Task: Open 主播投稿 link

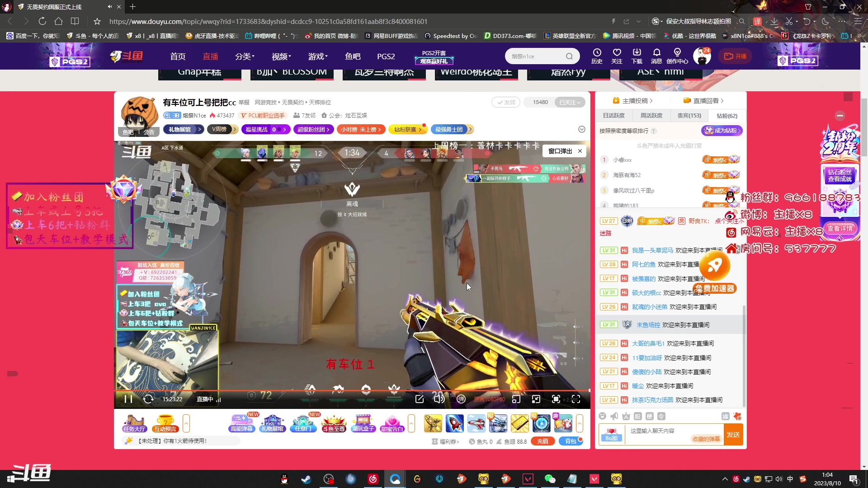Action: click(633, 101)
